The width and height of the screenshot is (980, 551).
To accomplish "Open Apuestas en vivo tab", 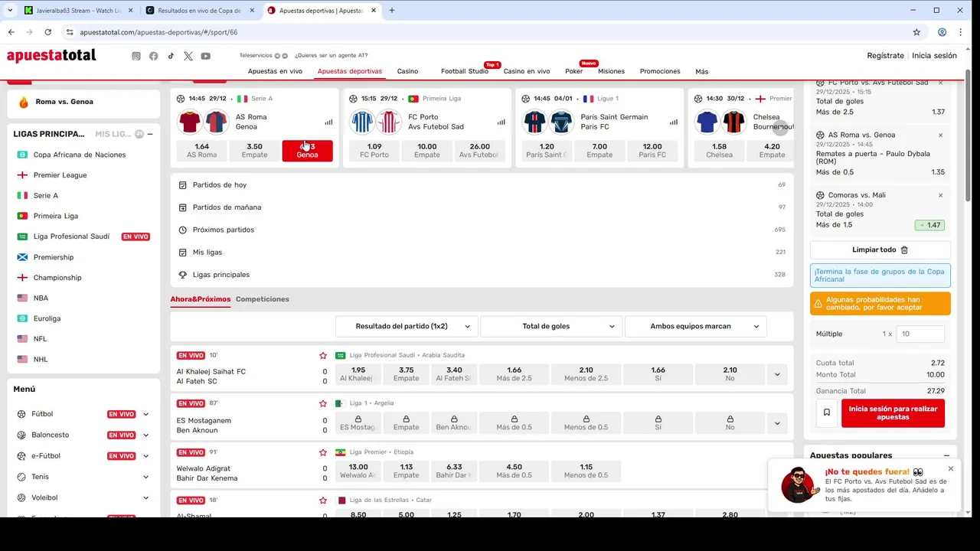I will pos(275,71).
